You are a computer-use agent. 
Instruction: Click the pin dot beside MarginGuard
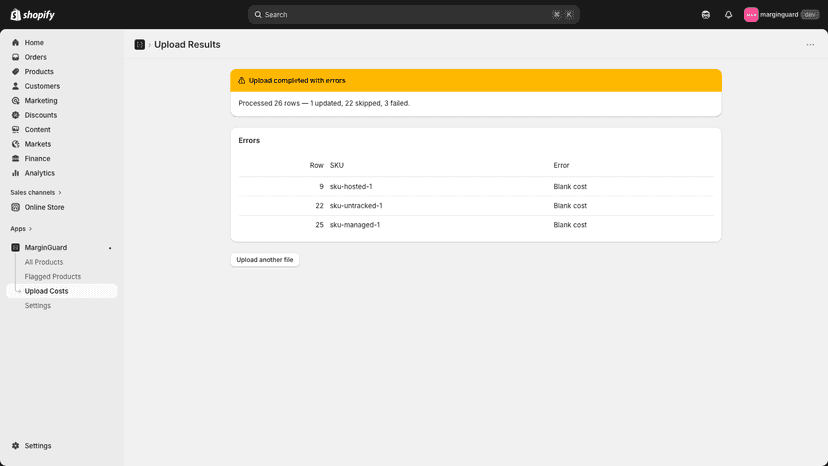pyautogui.click(x=110, y=248)
